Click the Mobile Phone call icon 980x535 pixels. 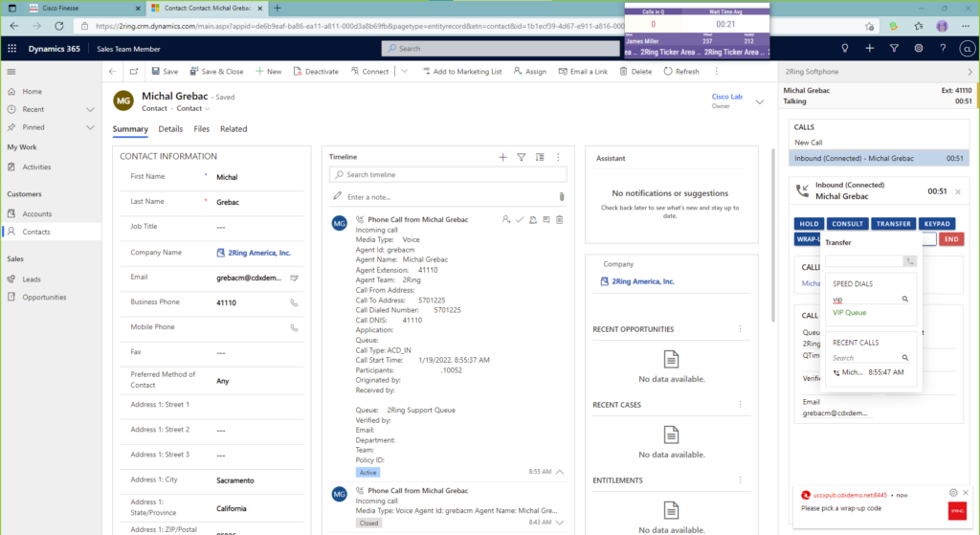[295, 327]
